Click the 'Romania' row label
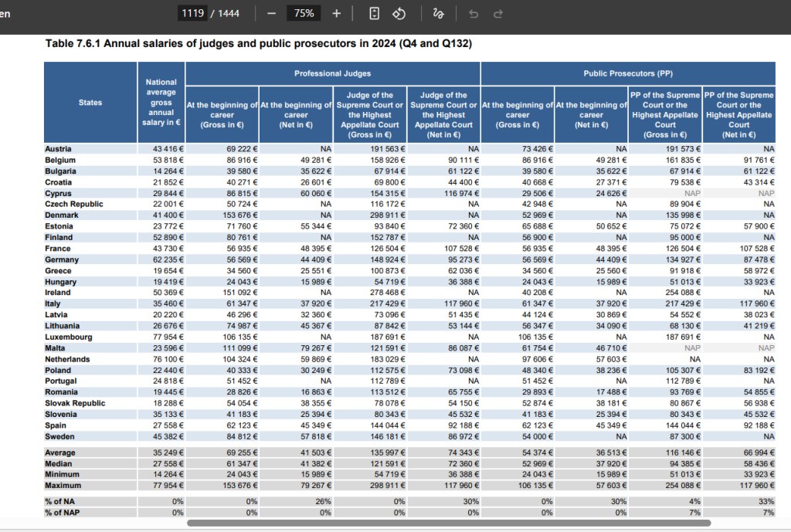 point(61,391)
